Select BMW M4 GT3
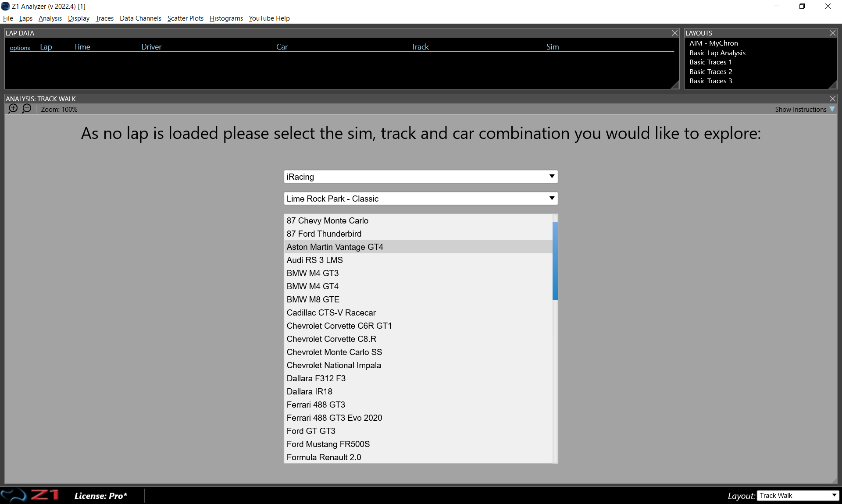The image size is (842, 504). click(x=418, y=273)
